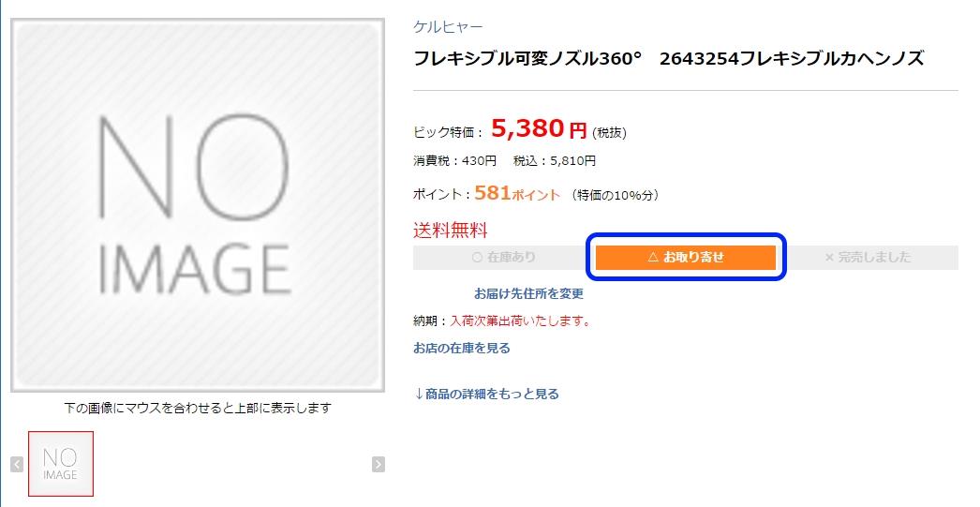Select the greyed 在庫あり status label
This screenshot has height=507, width=980.
point(504,257)
